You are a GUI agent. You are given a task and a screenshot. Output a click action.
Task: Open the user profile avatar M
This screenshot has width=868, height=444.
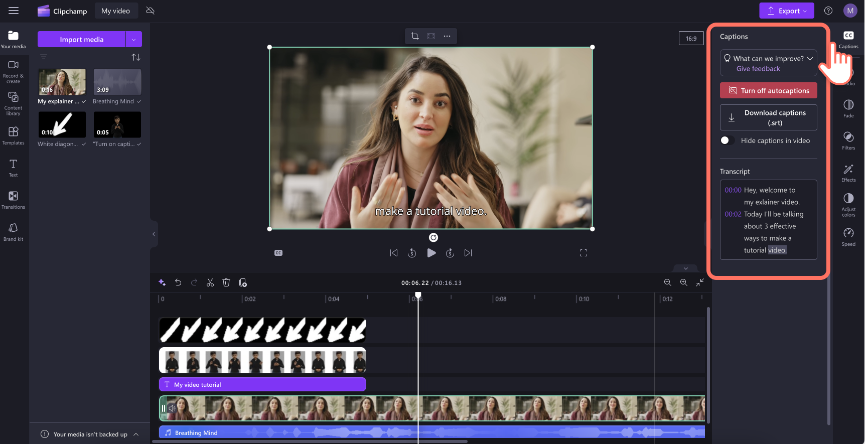pos(850,11)
